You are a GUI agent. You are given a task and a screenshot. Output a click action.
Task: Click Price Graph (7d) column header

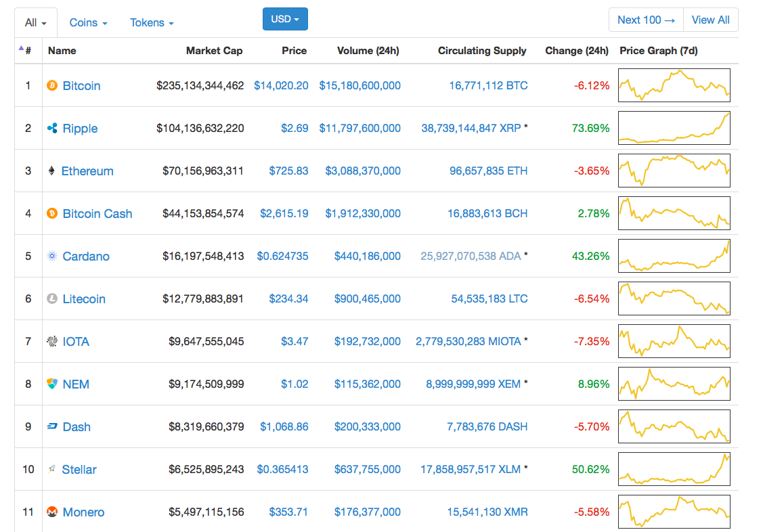[658, 51]
